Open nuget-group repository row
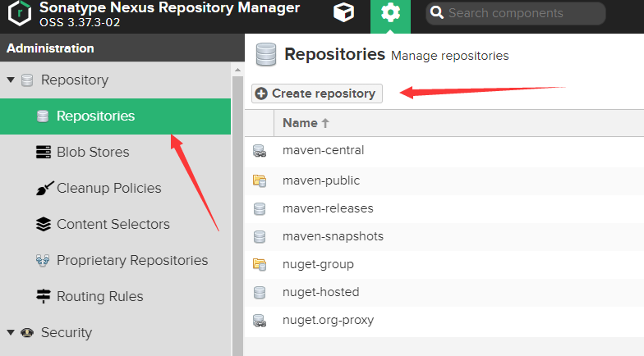 click(444, 264)
